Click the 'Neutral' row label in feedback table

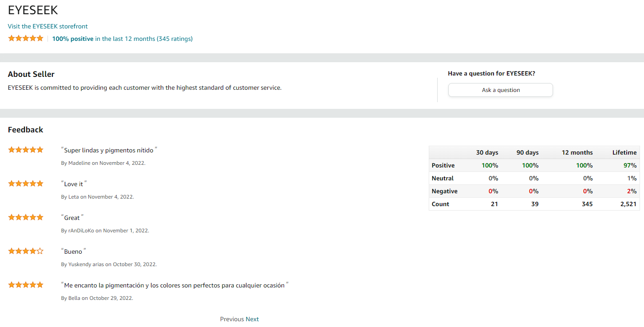click(443, 178)
